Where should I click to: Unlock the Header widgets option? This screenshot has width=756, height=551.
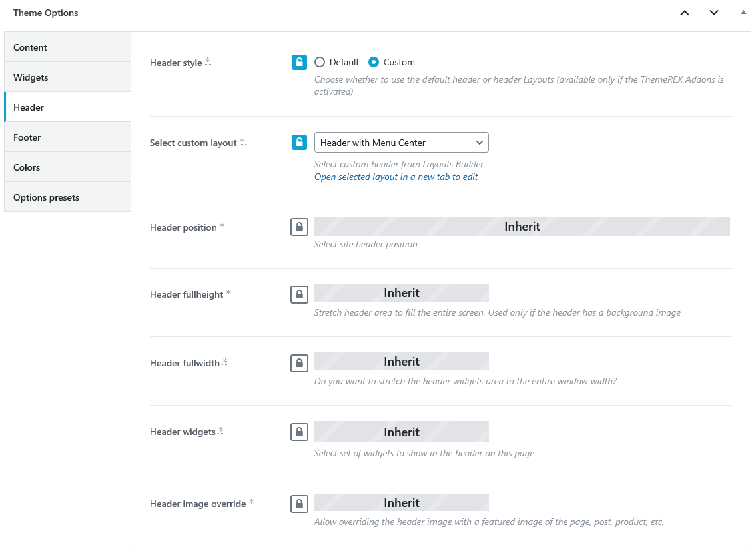point(299,432)
